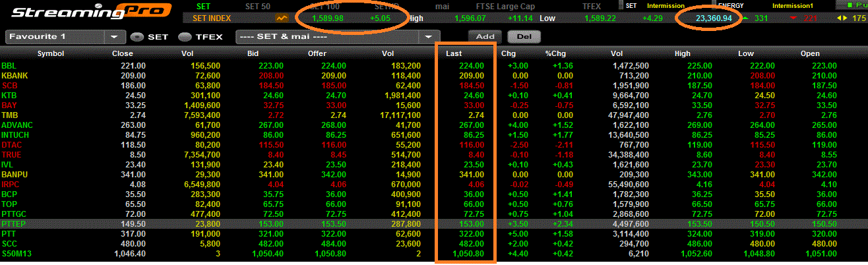Open the SET & mai dropdown
This screenshot has width=868, height=265.
(338, 37)
